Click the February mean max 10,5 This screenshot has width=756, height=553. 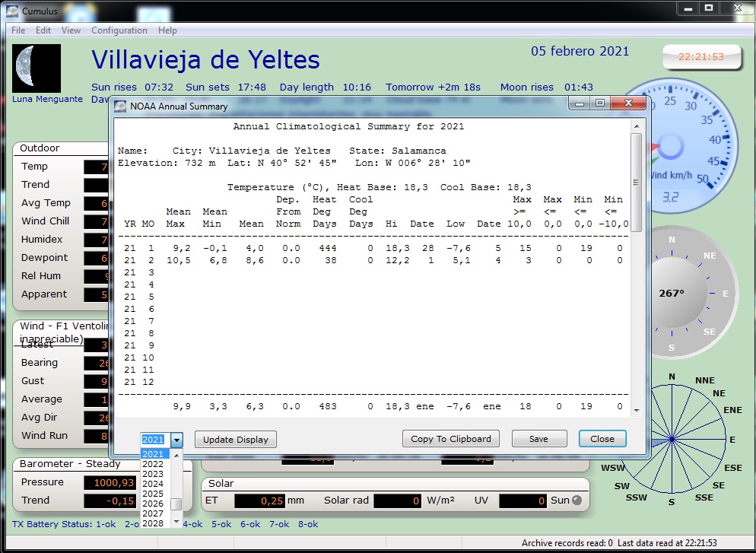coord(179,260)
